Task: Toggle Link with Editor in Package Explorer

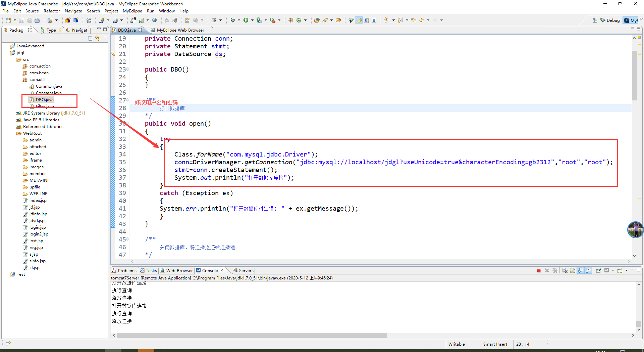Action: coord(98,38)
